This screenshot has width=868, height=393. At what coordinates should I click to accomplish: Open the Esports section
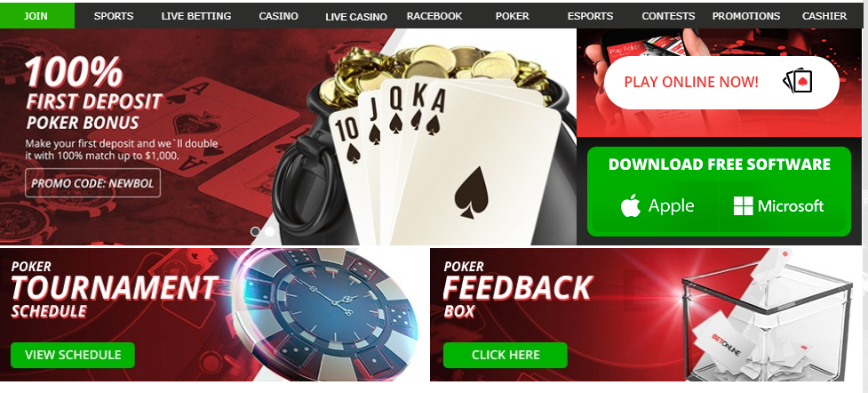[590, 16]
